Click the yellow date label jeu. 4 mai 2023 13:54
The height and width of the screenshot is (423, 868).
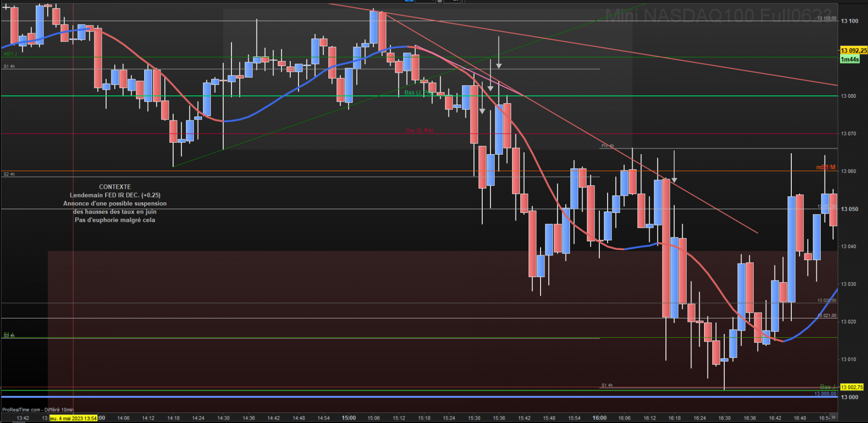click(73, 418)
